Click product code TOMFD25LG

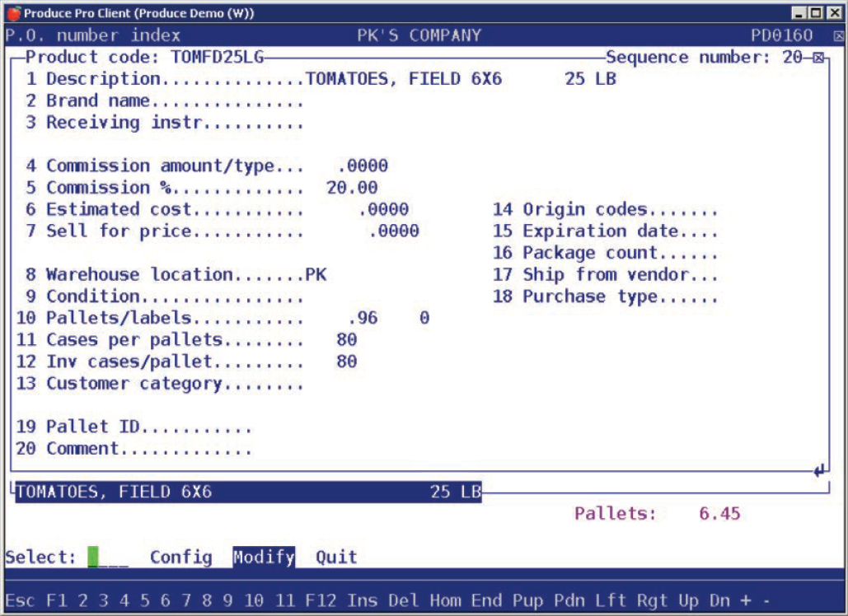[218, 57]
